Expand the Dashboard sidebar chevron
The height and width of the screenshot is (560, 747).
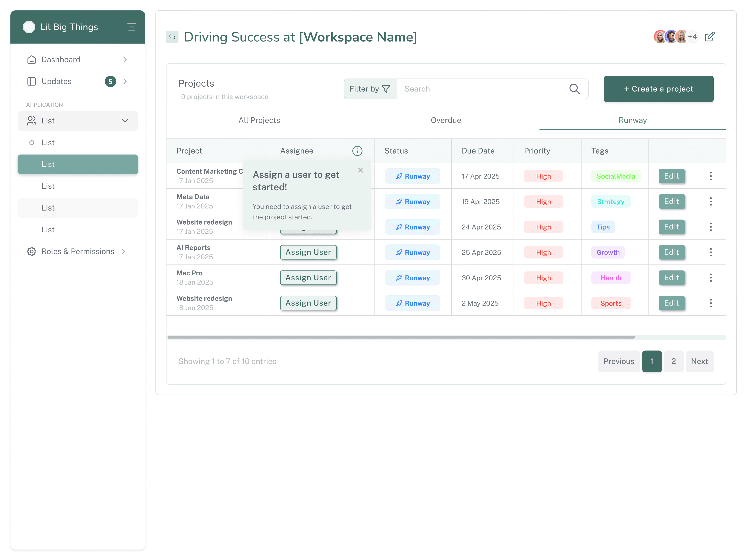125,60
